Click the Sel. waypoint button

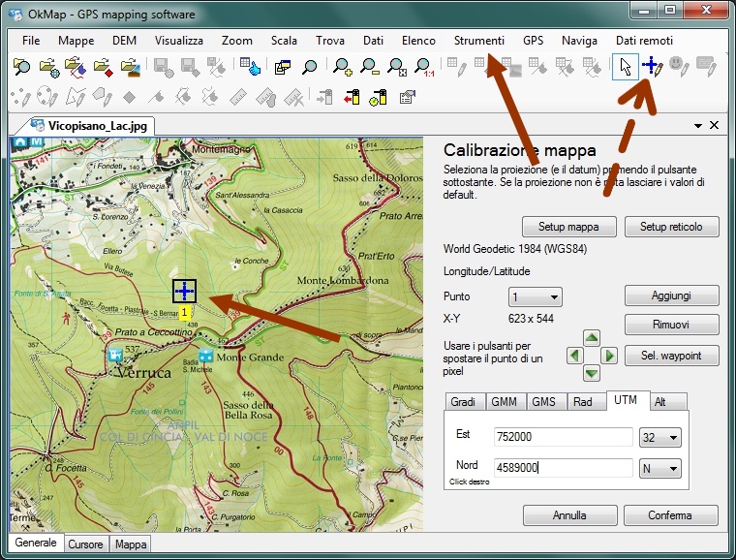[671, 356]
